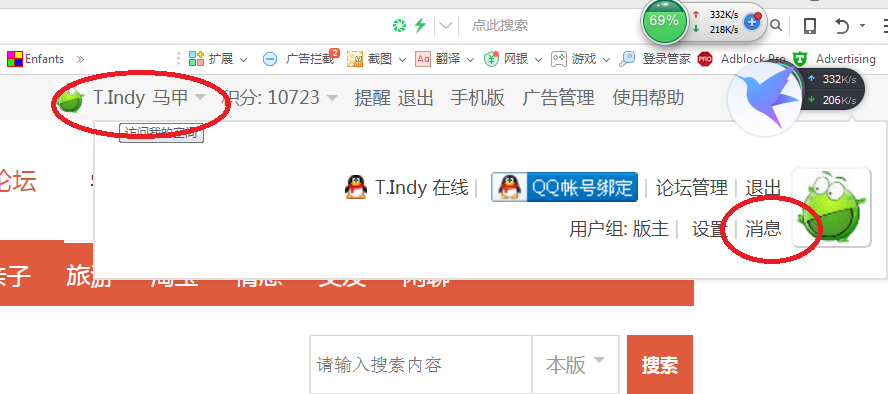Viewport: 888px width, 394px height.
Task: Click 用户组: 版主 user group
Action: click(619, 229)
